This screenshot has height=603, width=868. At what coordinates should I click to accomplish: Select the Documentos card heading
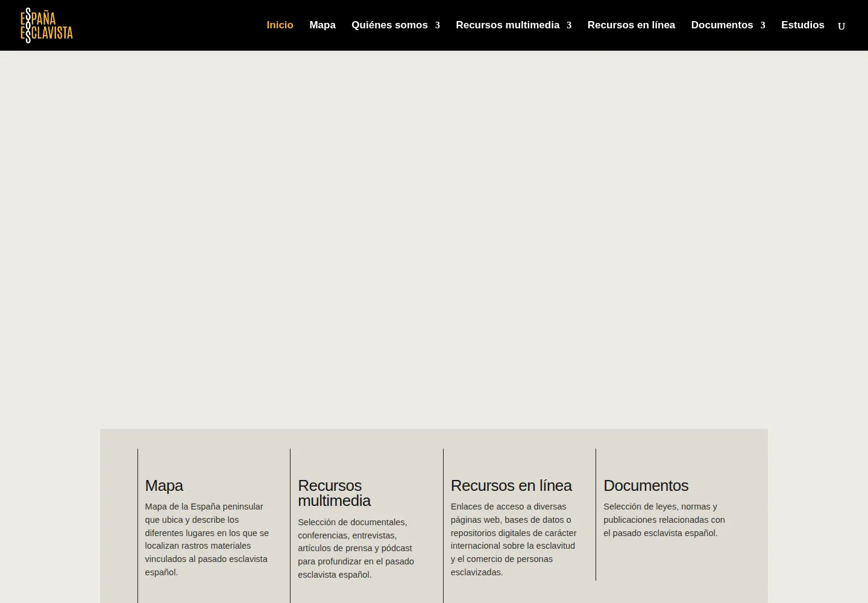click(646, 485)
